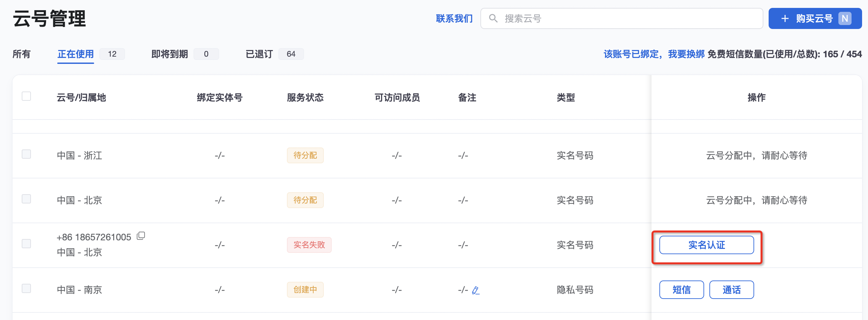Viewport: 868px width, 320px height.
Task: Click the 实名失败 status tag
Action: point(309,245)
